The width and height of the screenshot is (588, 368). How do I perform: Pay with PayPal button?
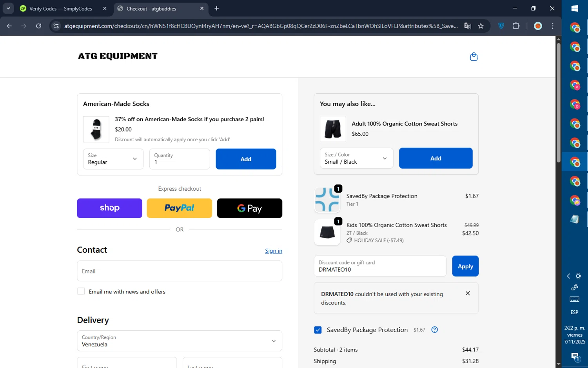[179, 208]
